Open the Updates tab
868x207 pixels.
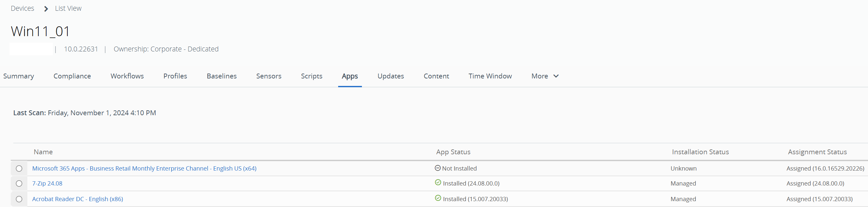[391, 76]
